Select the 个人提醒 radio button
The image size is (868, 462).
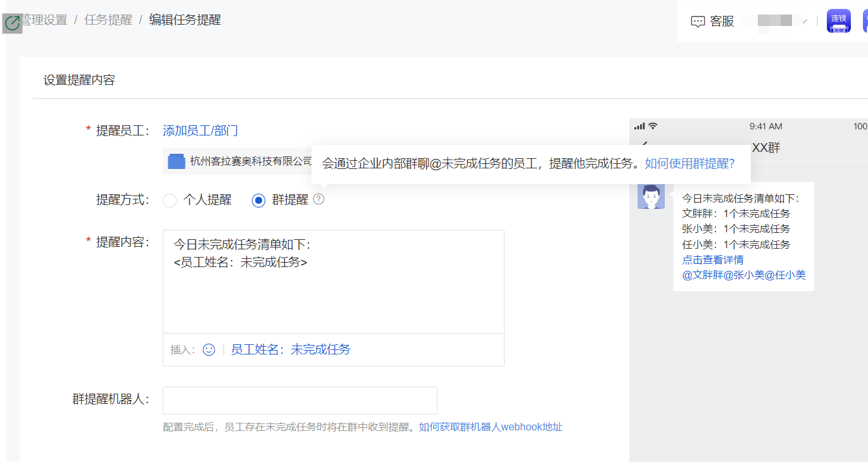pyautogui.click(x=170, y=201)
